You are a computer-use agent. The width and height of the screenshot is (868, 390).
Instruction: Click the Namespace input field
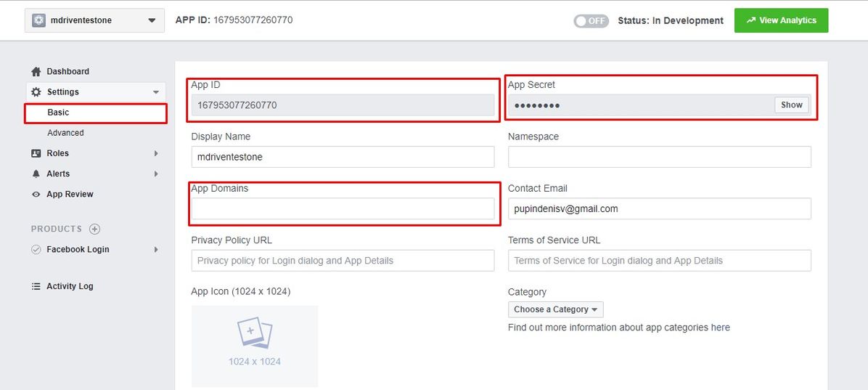[659, 157]
